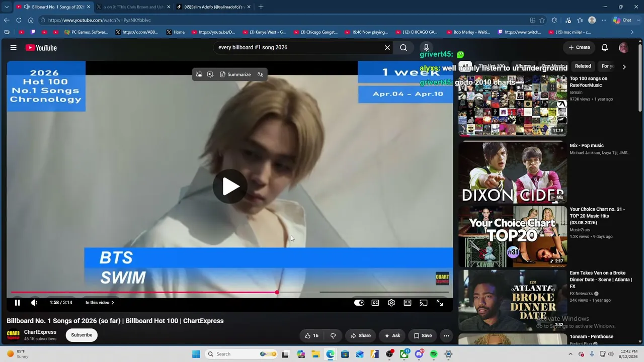The width and height of the screenshot is (644, 362).
Task: Click the Create button
Action: coord(579,47)
